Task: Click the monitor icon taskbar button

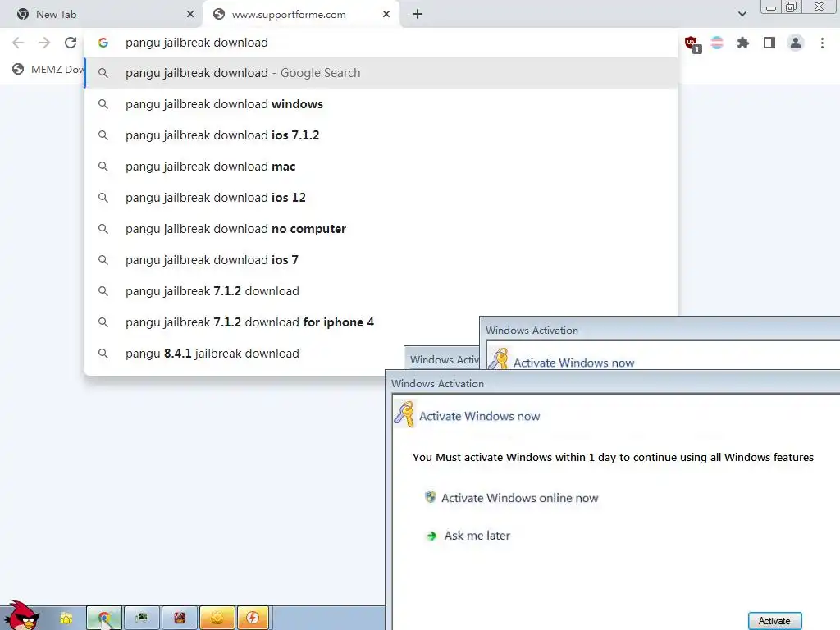Action: point(142,619)
